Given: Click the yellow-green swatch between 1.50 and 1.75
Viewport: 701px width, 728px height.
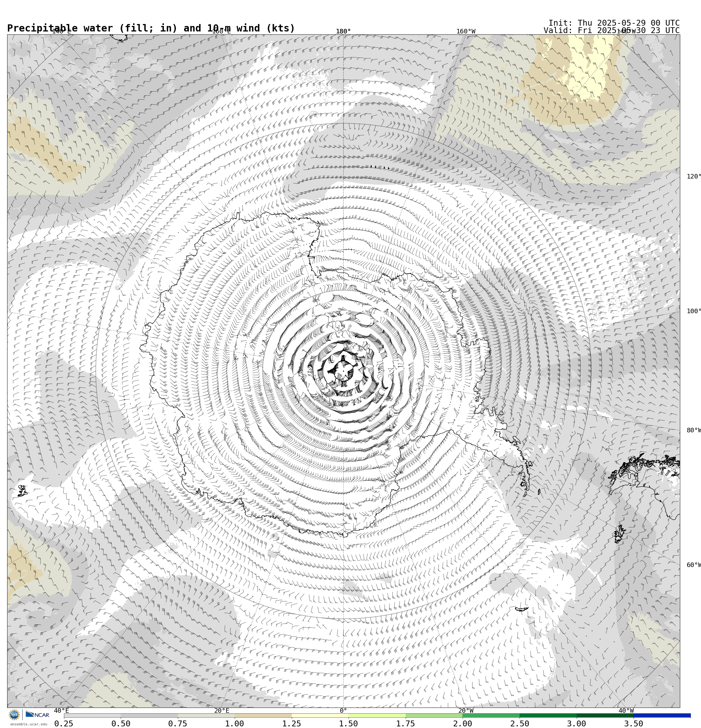Looking at the screenshot, I should (377, 715).
